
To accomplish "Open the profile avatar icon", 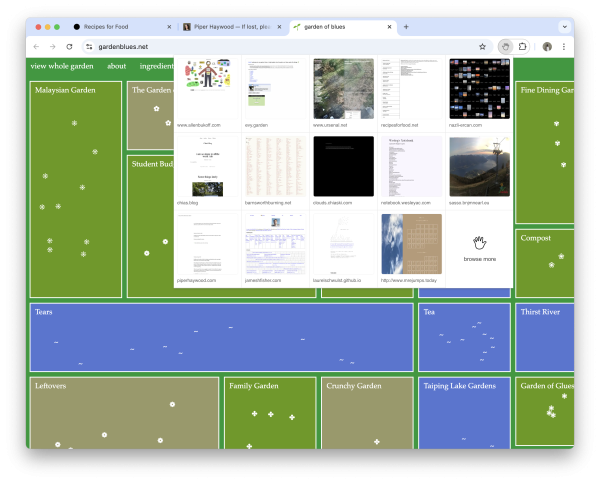I will [x=547, y=46].
